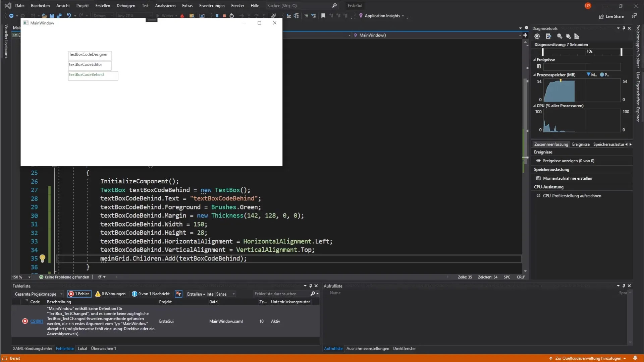
Task: Click the split editor icon above the scrollbar
Action: [x=525, y=35]
